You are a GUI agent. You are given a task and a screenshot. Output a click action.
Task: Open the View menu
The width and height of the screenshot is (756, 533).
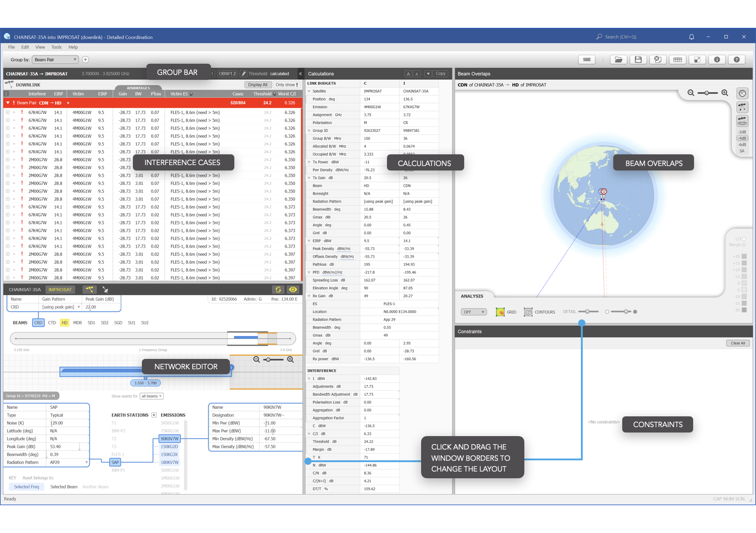coord(40,47)
